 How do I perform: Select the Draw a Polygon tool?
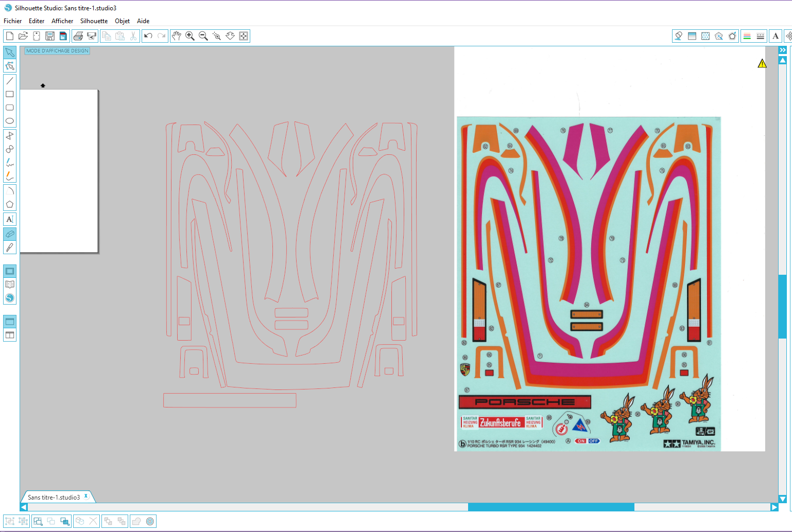click(10, 136)
